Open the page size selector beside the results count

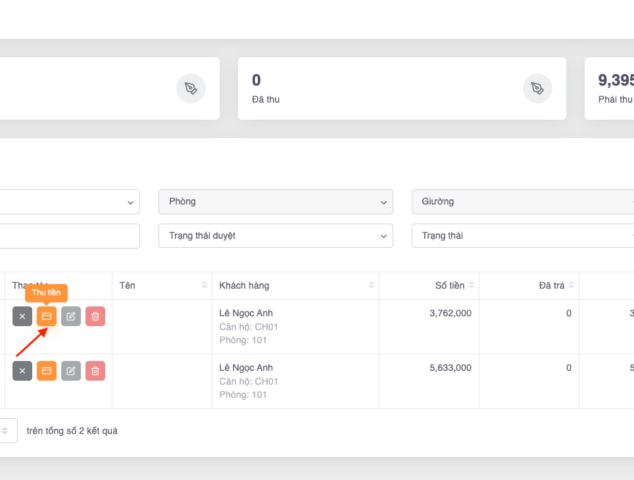click(6, 431)
